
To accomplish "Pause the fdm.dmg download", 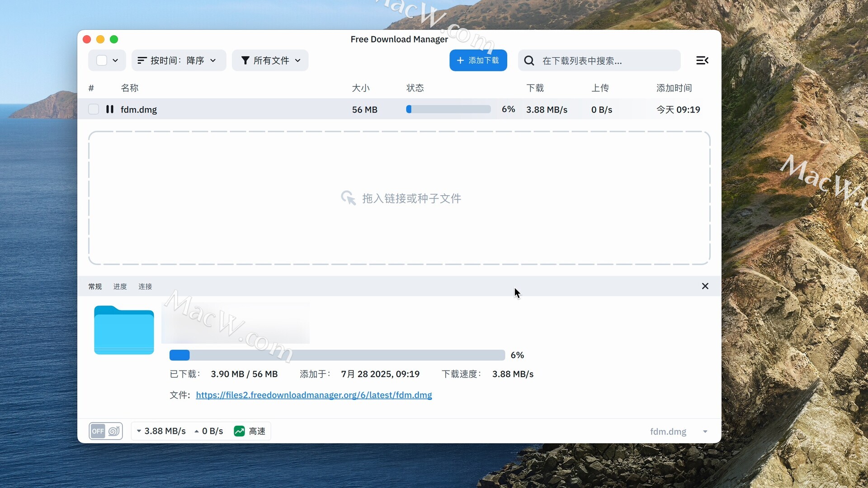I will (x=109, y=109).
